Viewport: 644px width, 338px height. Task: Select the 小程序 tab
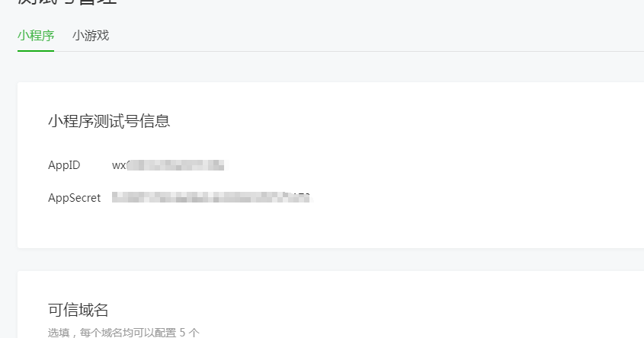(x=36, y=36)
